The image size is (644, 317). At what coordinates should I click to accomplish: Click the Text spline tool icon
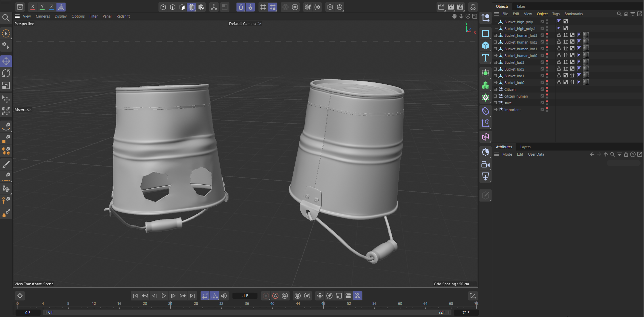[486, 58]
